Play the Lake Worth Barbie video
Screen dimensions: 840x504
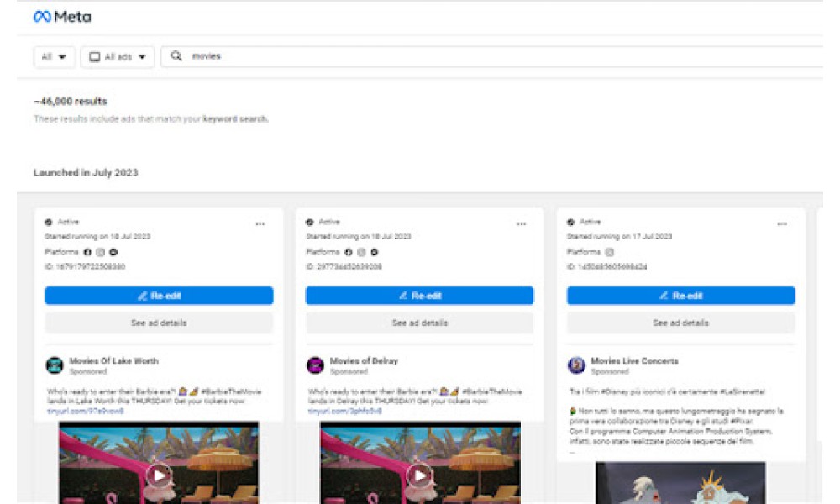click(x=159, y=475)
